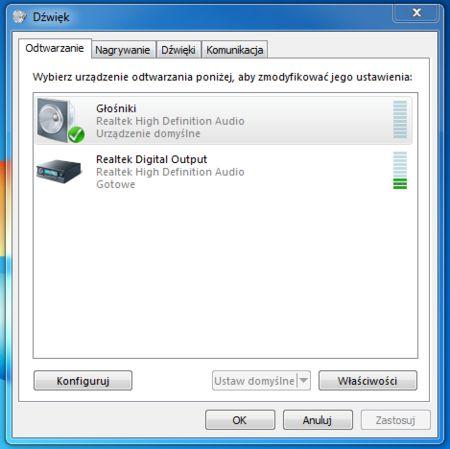
Task: Click the Realtek Digital Output level meter
Action: [x=400, y=171]
